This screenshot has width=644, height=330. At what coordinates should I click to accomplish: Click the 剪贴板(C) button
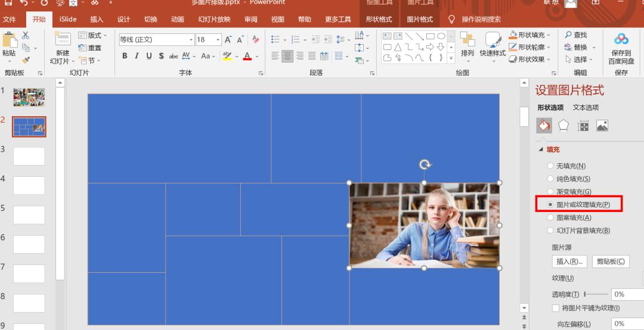[610, 261]
